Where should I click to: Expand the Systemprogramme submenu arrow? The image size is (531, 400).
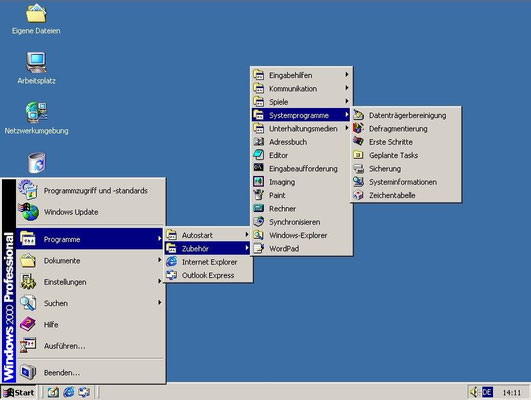347,114
